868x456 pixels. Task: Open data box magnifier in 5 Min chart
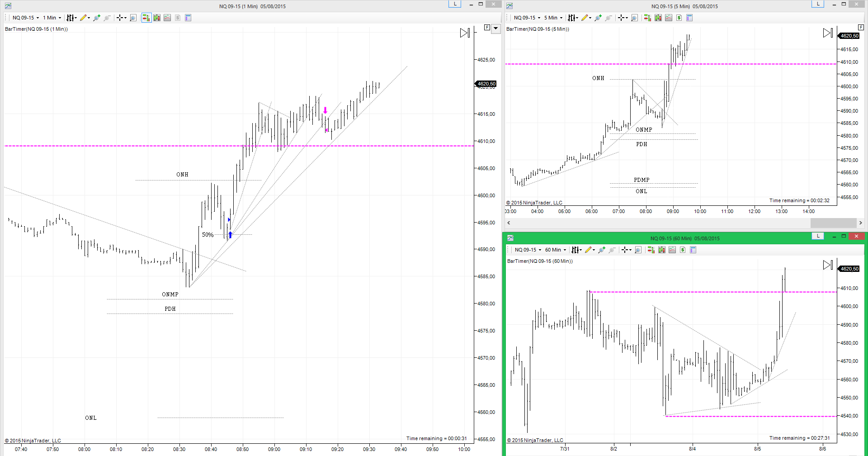[634, 18]
